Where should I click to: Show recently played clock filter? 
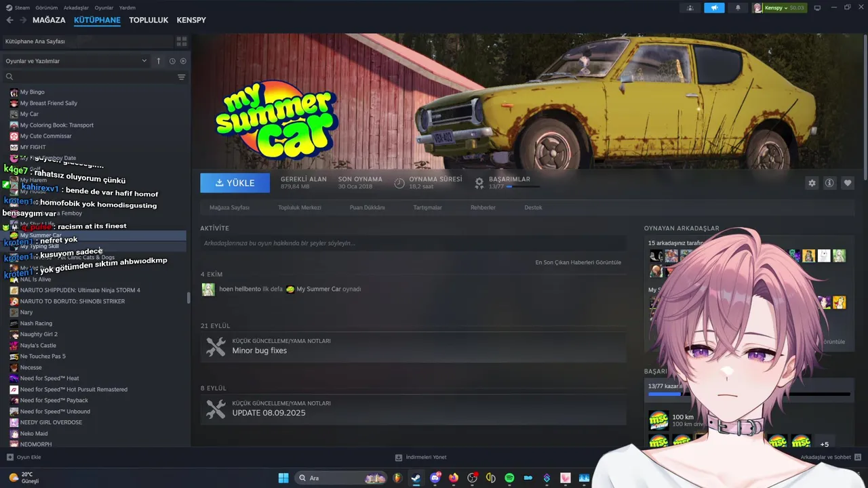tap(172, 61)
